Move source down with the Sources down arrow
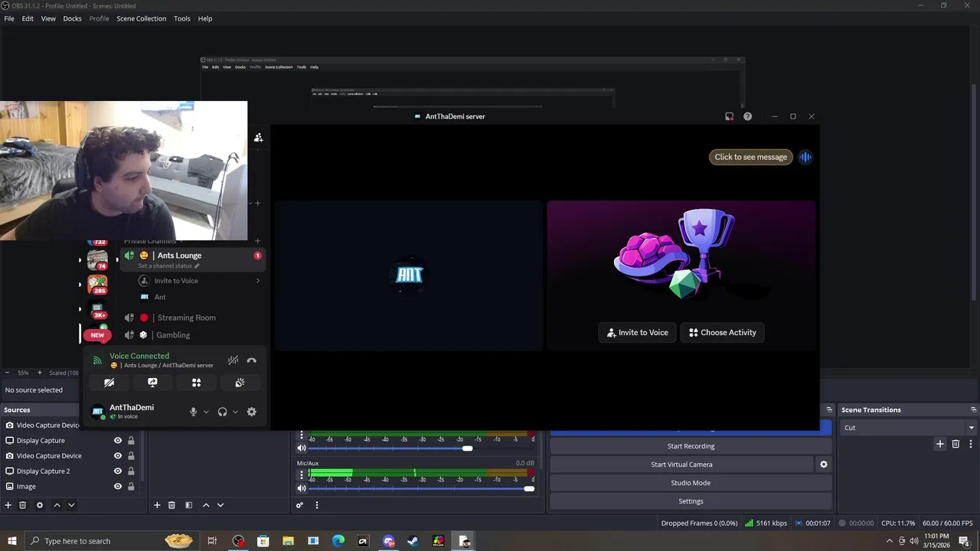 click(71, 505)
